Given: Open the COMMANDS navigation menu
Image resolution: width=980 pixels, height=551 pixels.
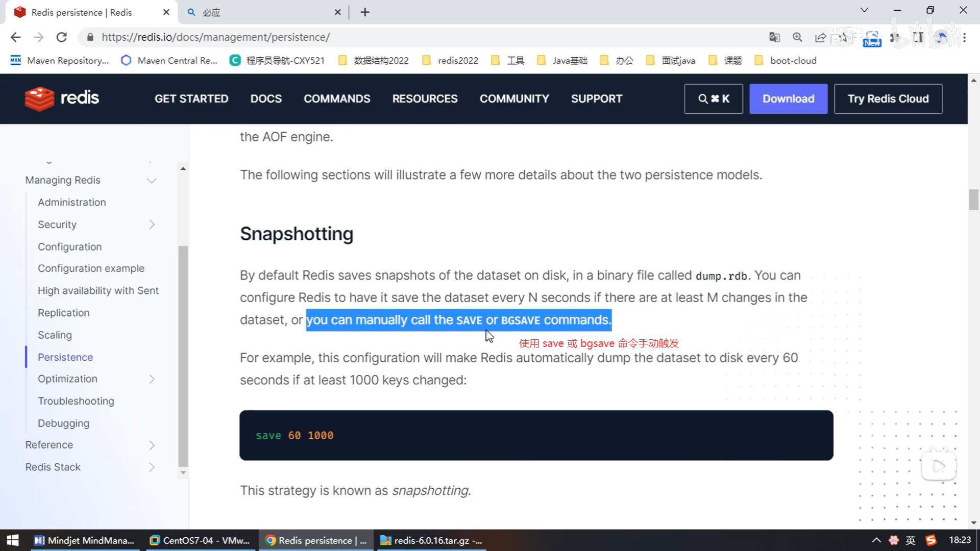Looking at the screenshot, I should [x=337, y=98].
